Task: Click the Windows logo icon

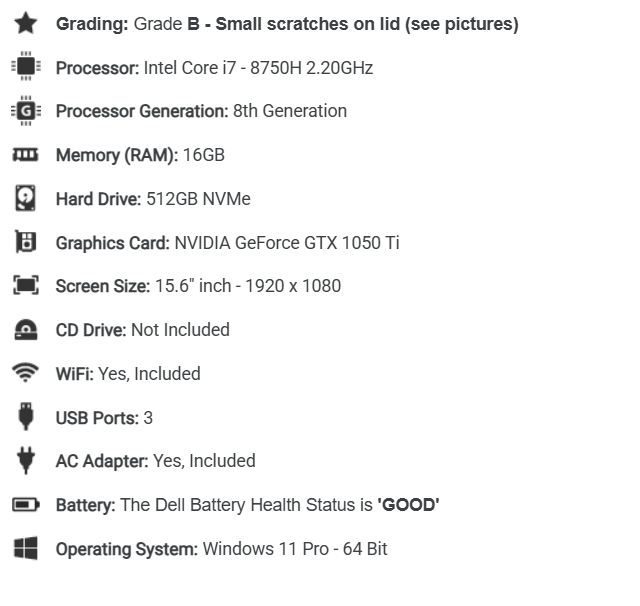Action: point(26,548)
